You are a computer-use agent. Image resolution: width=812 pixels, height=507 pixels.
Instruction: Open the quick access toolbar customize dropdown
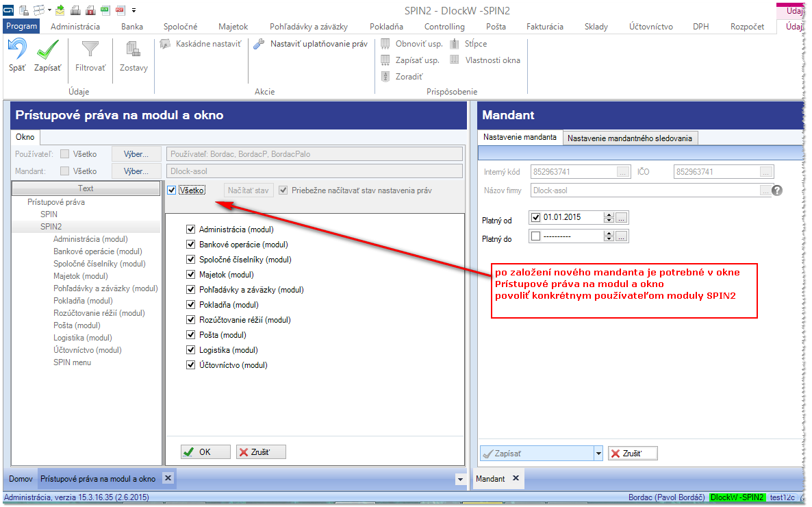coord(134,10)
